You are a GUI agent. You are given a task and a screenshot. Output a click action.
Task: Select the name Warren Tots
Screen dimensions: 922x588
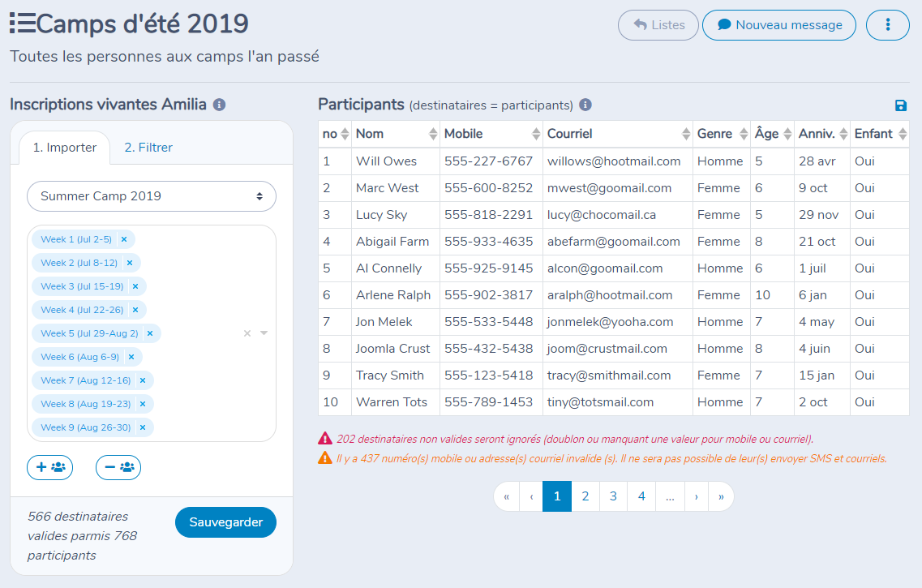pos(392,402)
